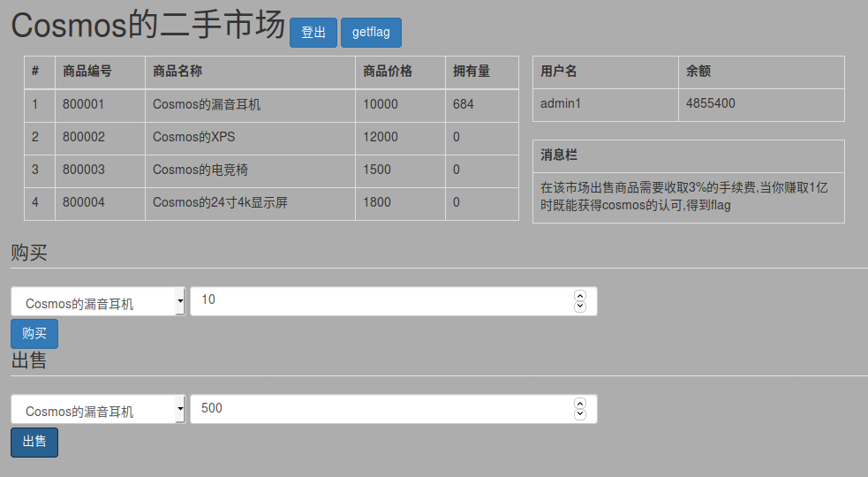Click the balance value 4855400
The height and width of the screenshot is (477, 868).
[711, 104]
